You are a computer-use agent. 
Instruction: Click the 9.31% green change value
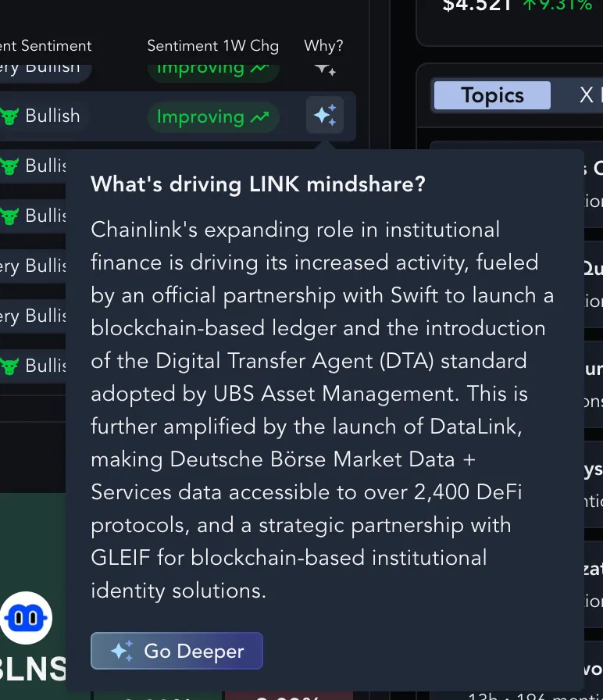click(x=558, y=5)
